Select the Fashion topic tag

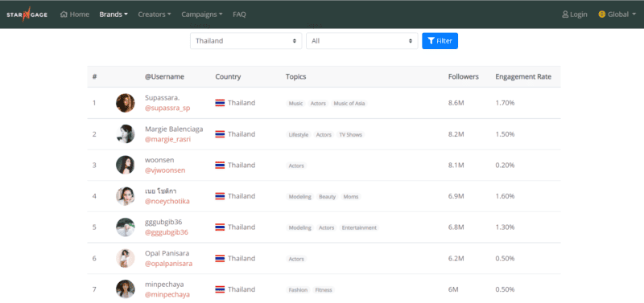[x=298, y=290]
